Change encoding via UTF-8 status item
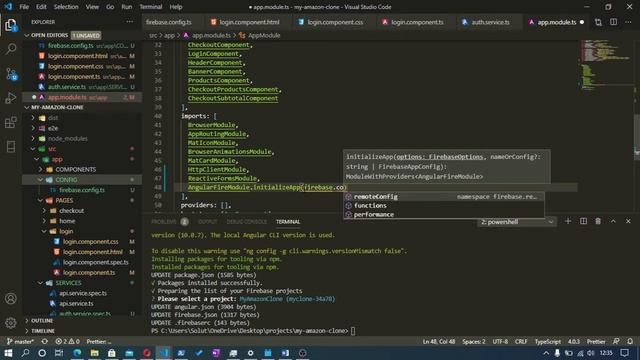This screenshot has width=640, height=360. pyautogui.click(x=500, y=341)
